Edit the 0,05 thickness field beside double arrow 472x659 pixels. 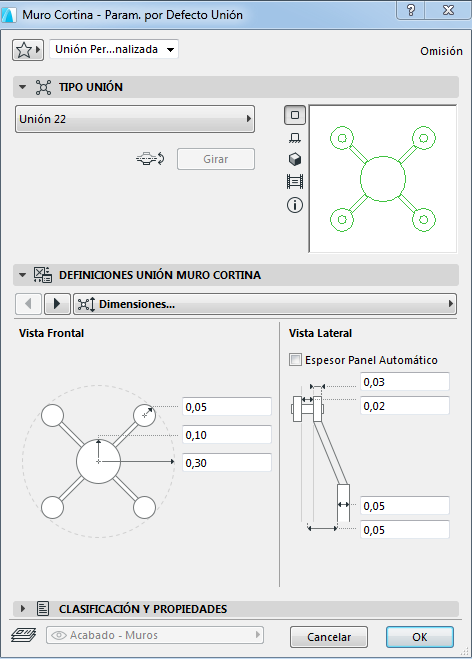405,506
